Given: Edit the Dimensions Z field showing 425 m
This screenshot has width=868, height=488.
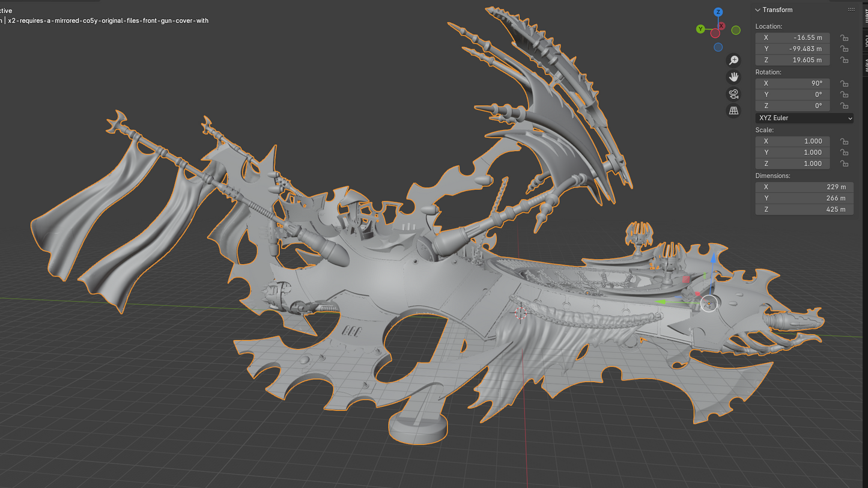Looking at the screenshot, I should pyautogui.click(x=804, y=209).
